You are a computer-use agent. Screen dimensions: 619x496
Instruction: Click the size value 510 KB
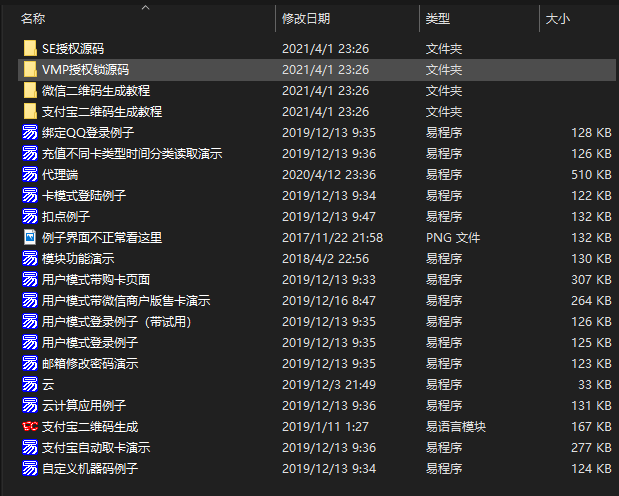point(591,174)
